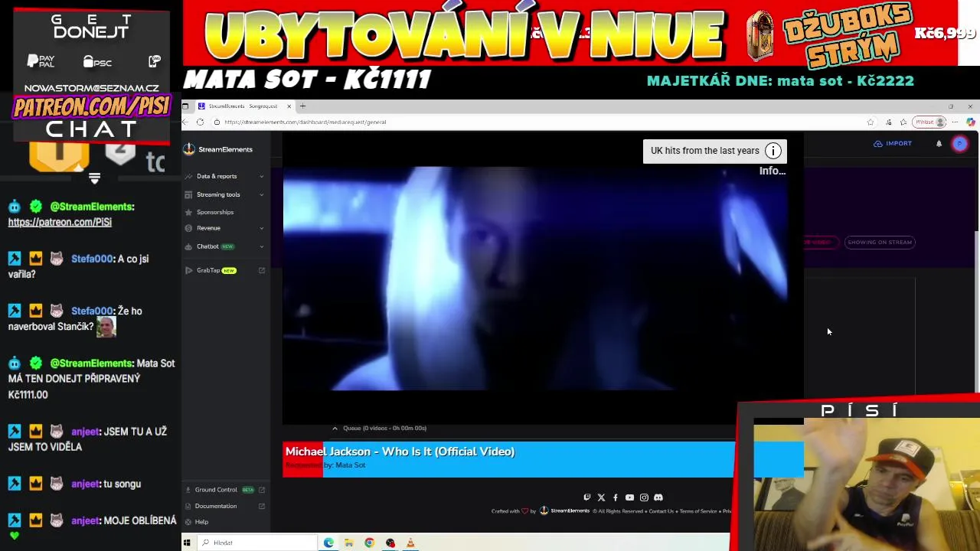
Task: Click the Facebook footer icon
Action: click(615, 497)
